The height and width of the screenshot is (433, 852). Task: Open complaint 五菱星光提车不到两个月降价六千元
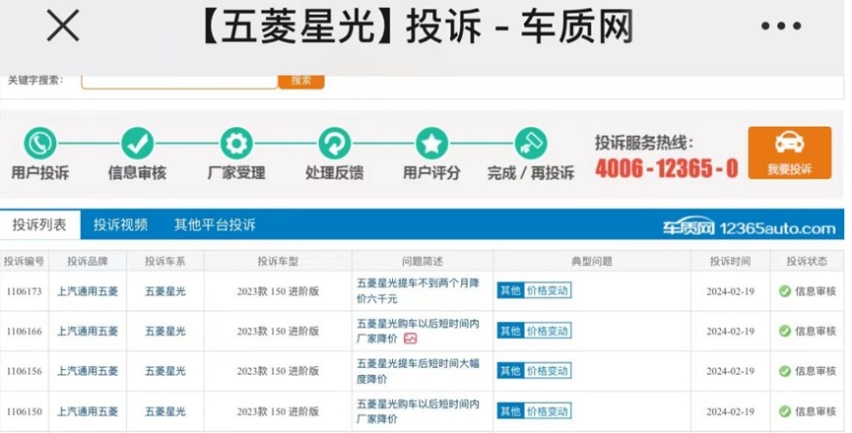(418, 291)
